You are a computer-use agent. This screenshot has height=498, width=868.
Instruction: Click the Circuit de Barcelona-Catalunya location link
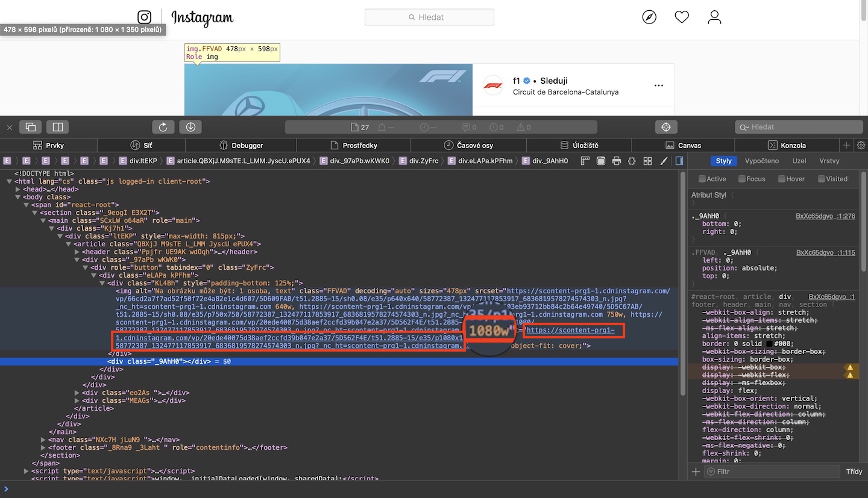click(x=565, y=92)
